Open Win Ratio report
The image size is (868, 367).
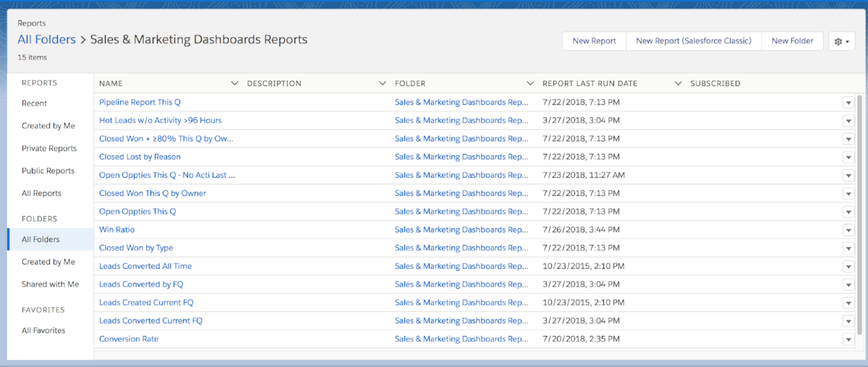tap(117, 229)
